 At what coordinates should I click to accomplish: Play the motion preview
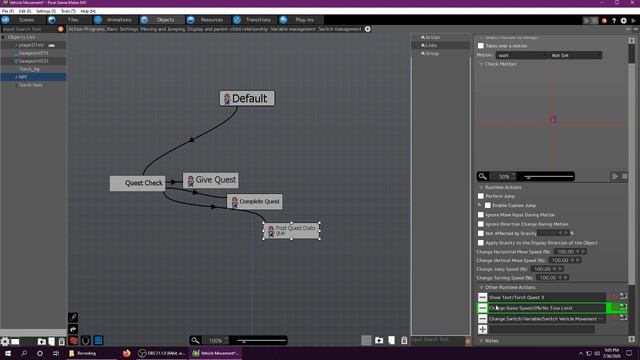pyautogui.click(x=615, y=176)
